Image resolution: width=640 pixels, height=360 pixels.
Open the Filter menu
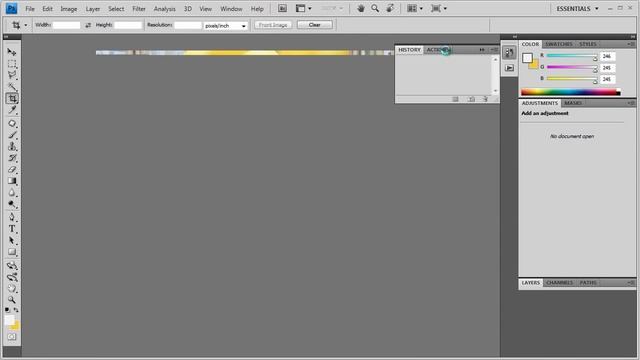tap(139, 9)
